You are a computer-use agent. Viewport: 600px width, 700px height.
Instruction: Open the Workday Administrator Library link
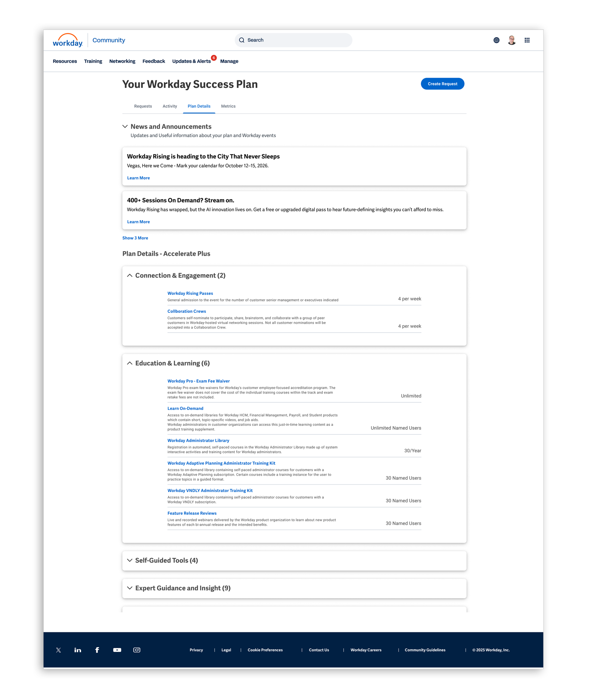pyautogui.click(x=198, y=441)
